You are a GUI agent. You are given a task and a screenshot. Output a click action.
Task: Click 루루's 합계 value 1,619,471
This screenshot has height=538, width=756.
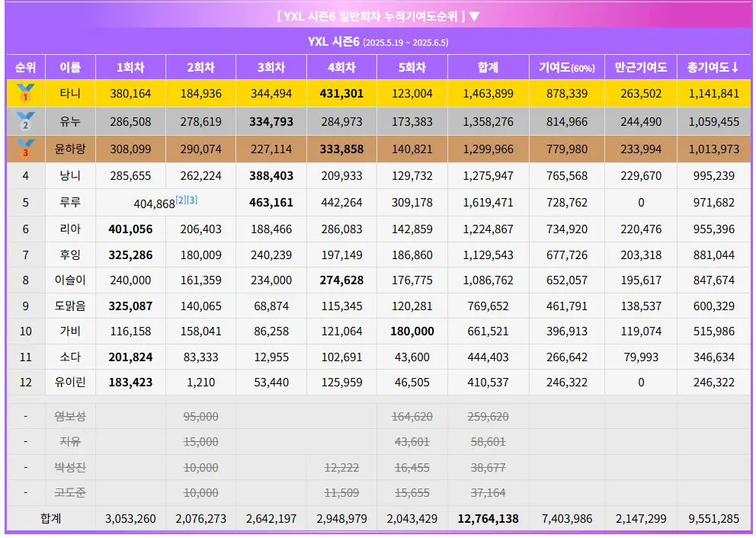click(488, 203)
